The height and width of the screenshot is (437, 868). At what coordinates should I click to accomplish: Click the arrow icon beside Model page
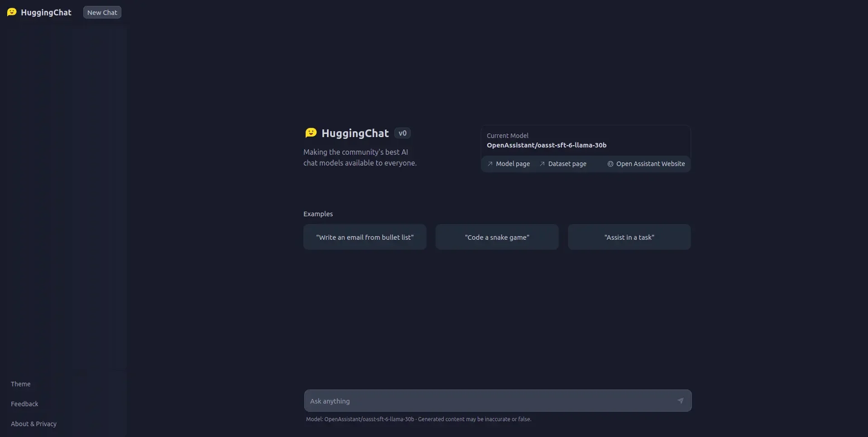click(490, 164)
